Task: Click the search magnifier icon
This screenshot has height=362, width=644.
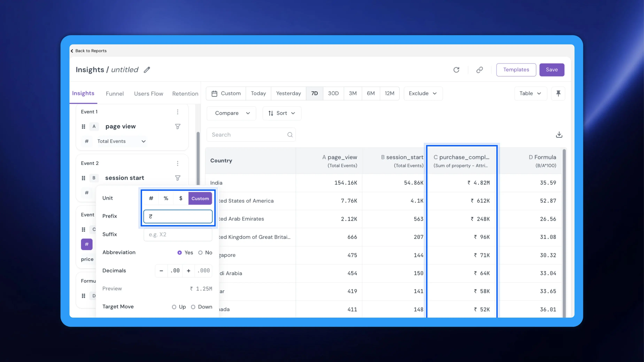Action: click(x=290, y=135)
